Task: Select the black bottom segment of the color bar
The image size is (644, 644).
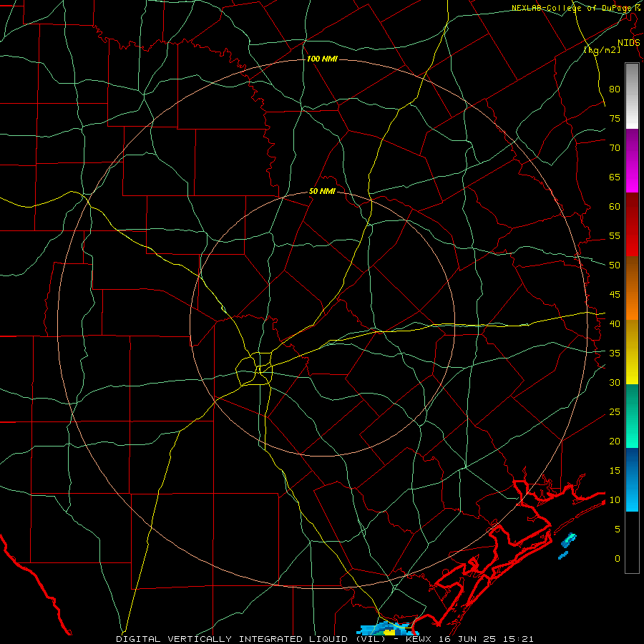Action: coord(632,542)
